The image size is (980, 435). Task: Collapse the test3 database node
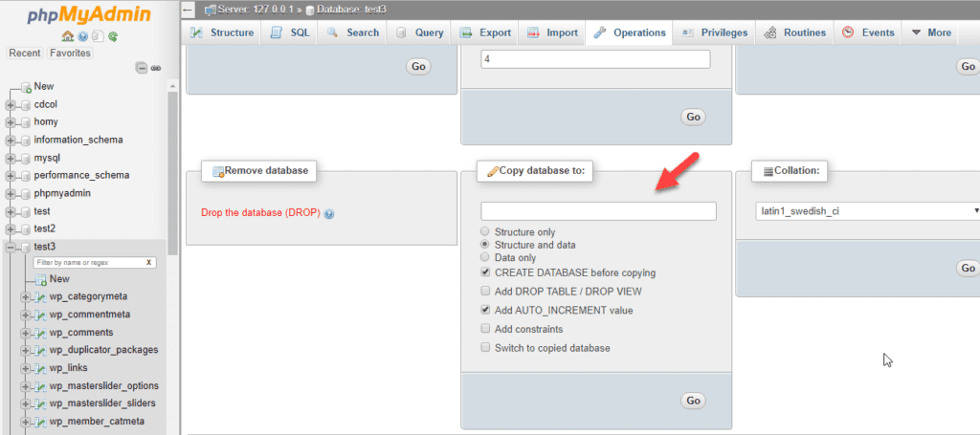pos(11,248)
